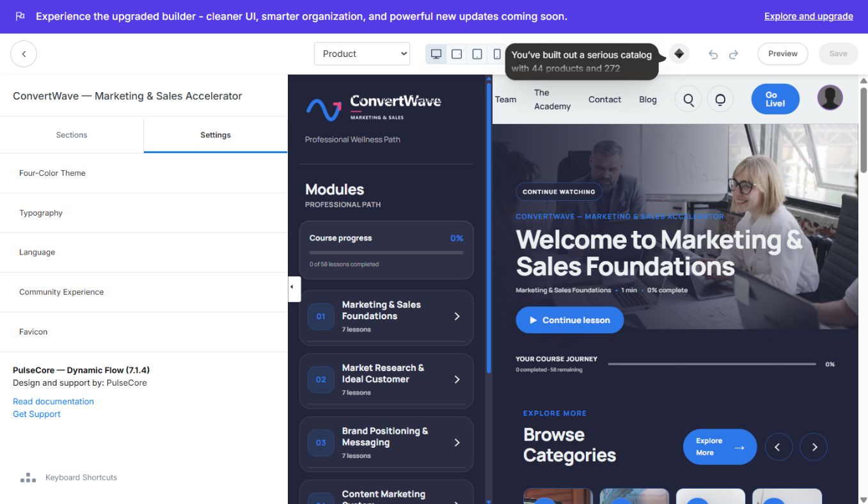This screenshot has width=868, height=504.
Task: Open Language settings
Action: point(143,253)
